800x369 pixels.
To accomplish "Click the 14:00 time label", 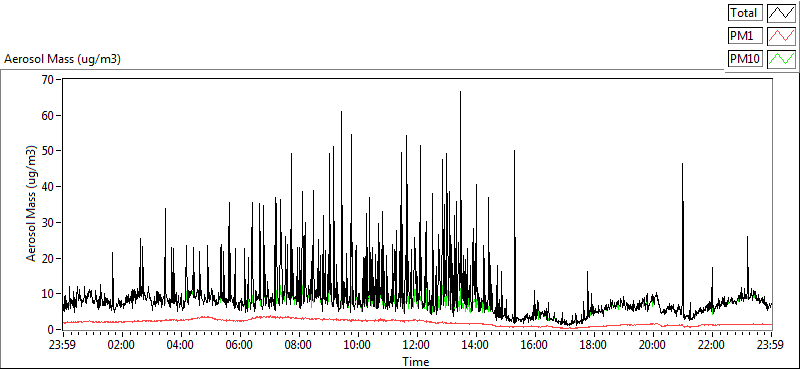I will (476, 344).
